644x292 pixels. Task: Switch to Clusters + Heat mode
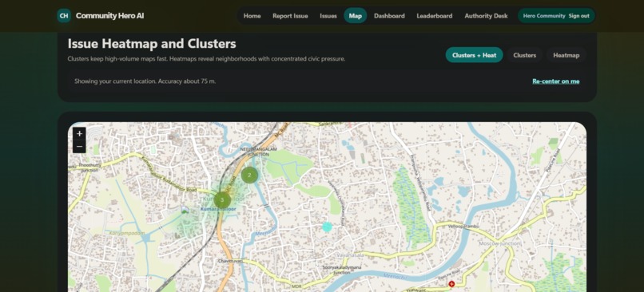(x=474, y=55)
